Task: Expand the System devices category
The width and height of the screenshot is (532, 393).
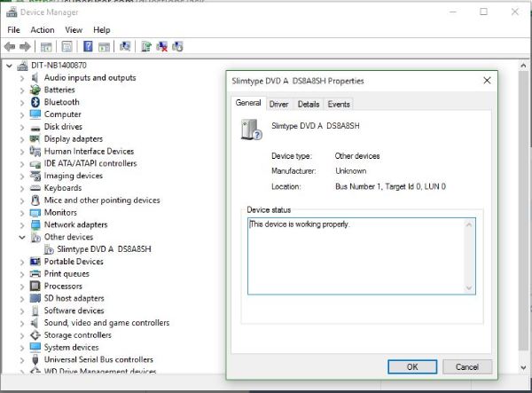Action: click(x=22, y=349)
